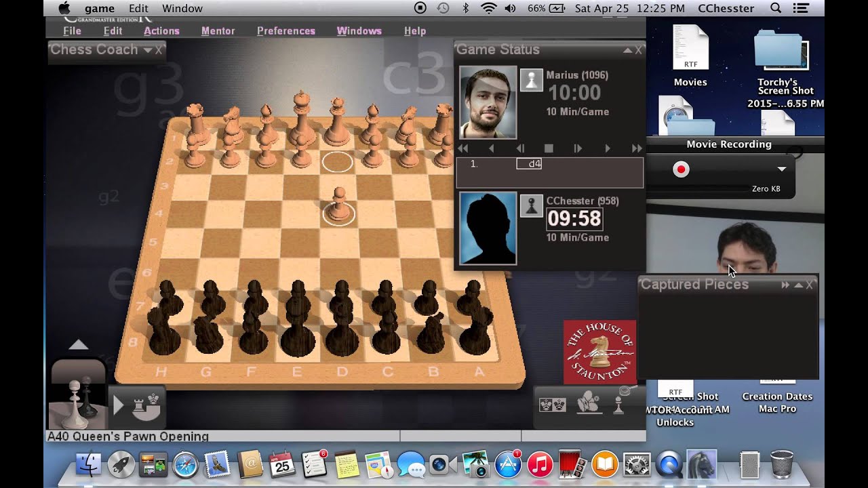Click Marius's player portrait
Screen dimensions: 868x488
(x=488, y=102)
